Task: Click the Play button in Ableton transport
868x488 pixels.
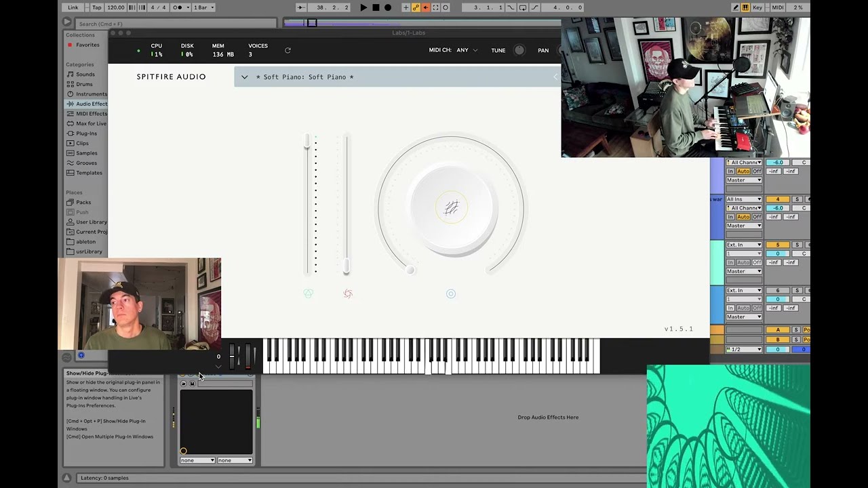Action: [363, 7]
